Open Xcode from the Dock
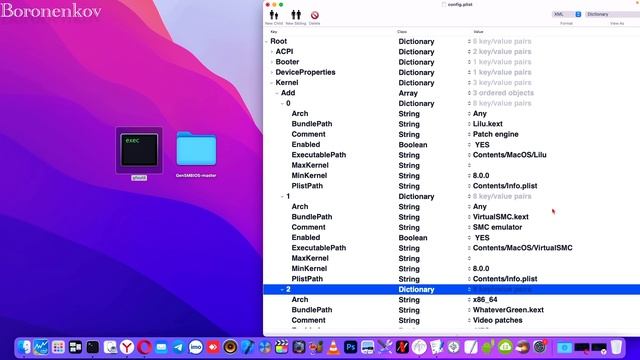 click(x=247, y=347)
